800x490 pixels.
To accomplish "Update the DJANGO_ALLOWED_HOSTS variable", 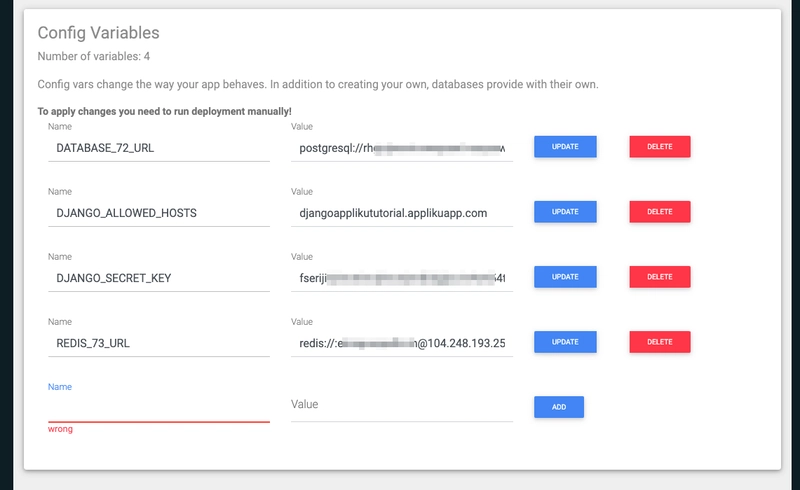I will point(565,212).
